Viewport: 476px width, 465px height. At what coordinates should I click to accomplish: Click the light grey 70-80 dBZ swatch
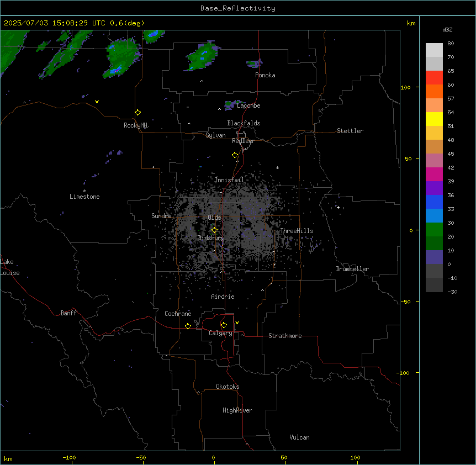[x=434, y=50]
